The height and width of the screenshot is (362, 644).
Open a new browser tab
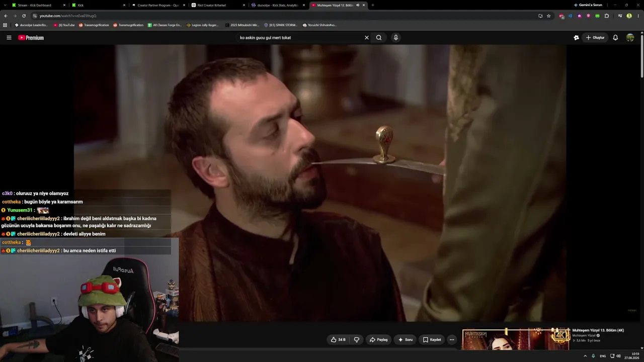pyautogui.click(x=373, y=5)
